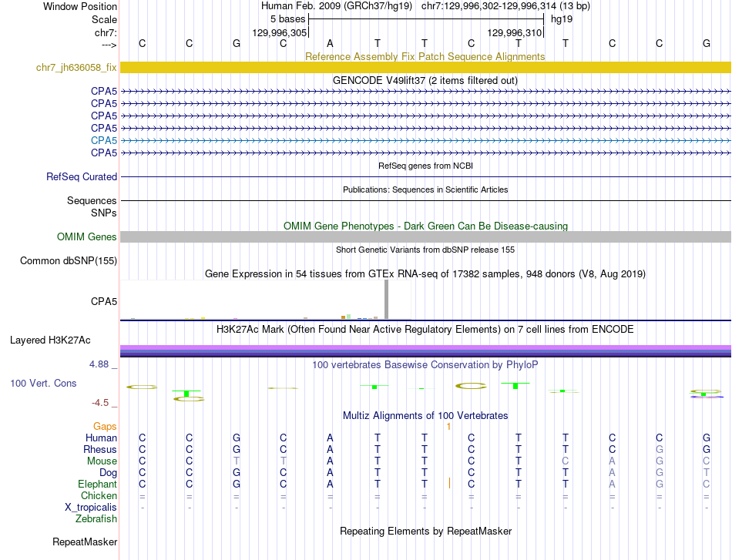Open Multiz Alignments of 100 Vertebrates title
This screenshot has height=560, width=732.
coord(425,415)
